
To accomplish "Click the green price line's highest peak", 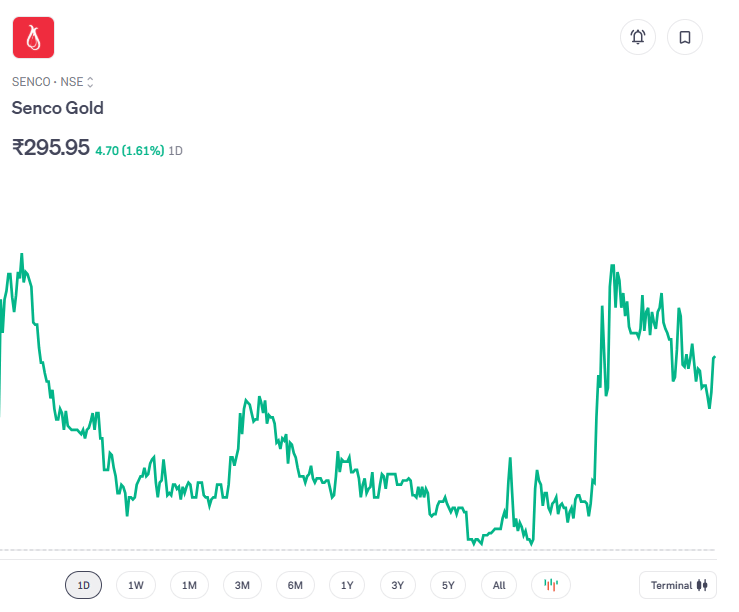I will (22, 255).
